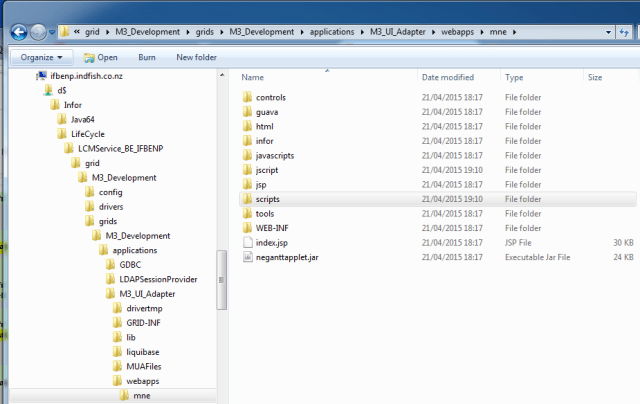The height and width of the screenshot is (404, 640).
Task: Sort files by Date modified column
Action: (448, 77)
